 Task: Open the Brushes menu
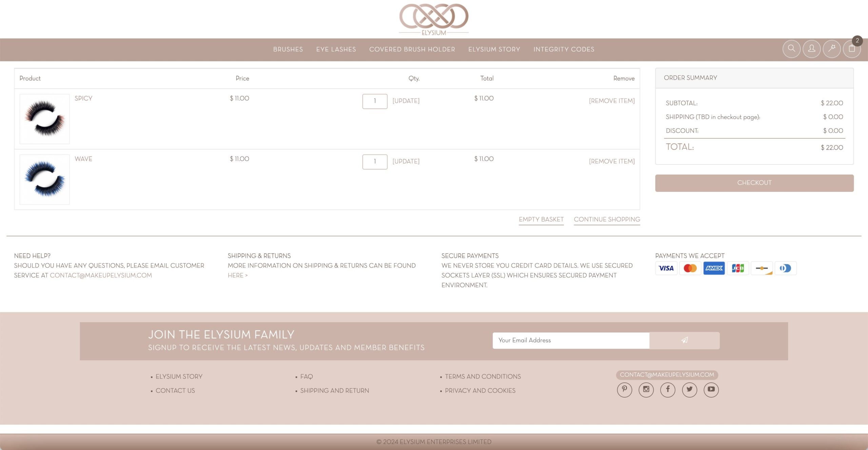coord(288,50)
